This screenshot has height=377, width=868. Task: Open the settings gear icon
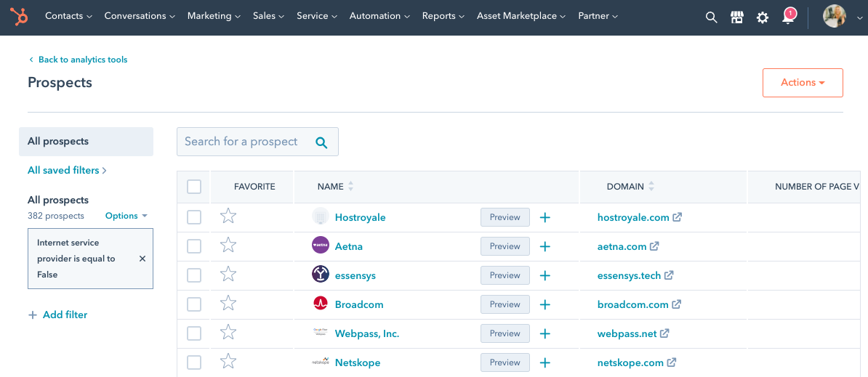click(x=762, y=17)
